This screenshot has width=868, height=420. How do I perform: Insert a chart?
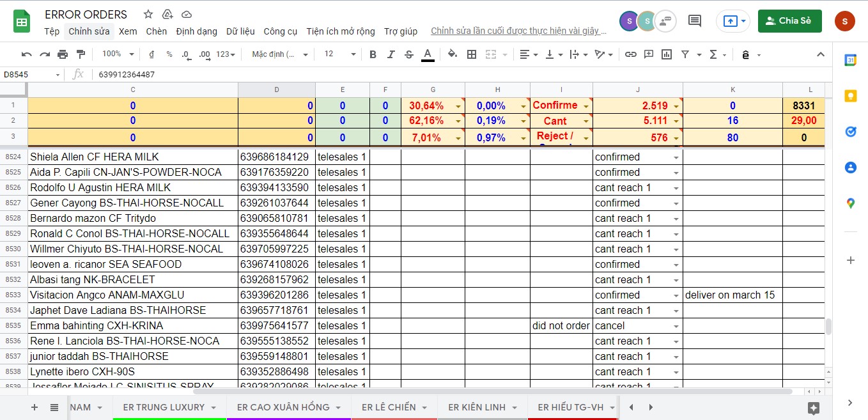pos(667,54)
